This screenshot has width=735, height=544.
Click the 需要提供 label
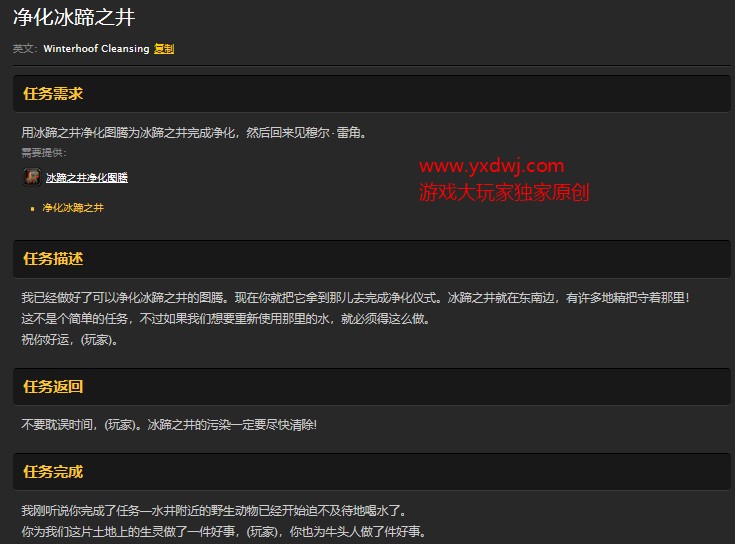44,153
